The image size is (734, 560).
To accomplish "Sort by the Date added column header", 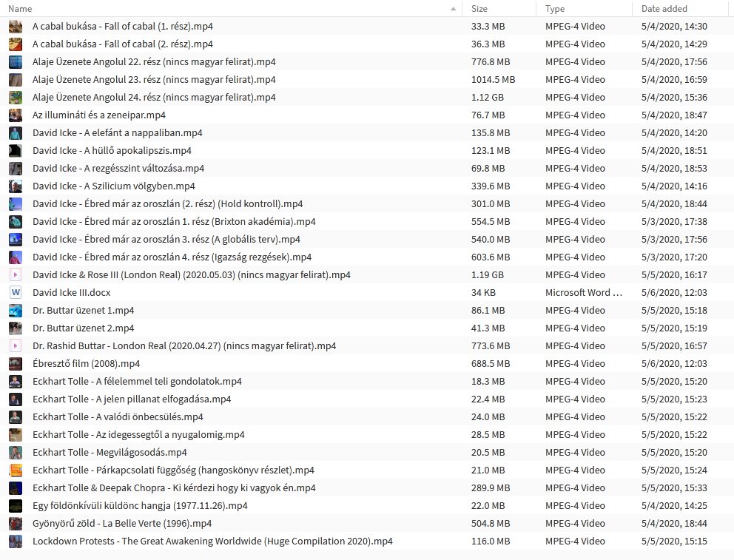I will 664,8.
